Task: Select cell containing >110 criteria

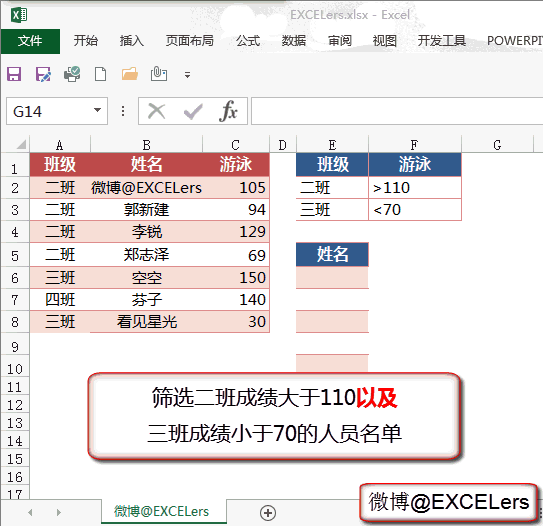Action: tap(415, 188)
